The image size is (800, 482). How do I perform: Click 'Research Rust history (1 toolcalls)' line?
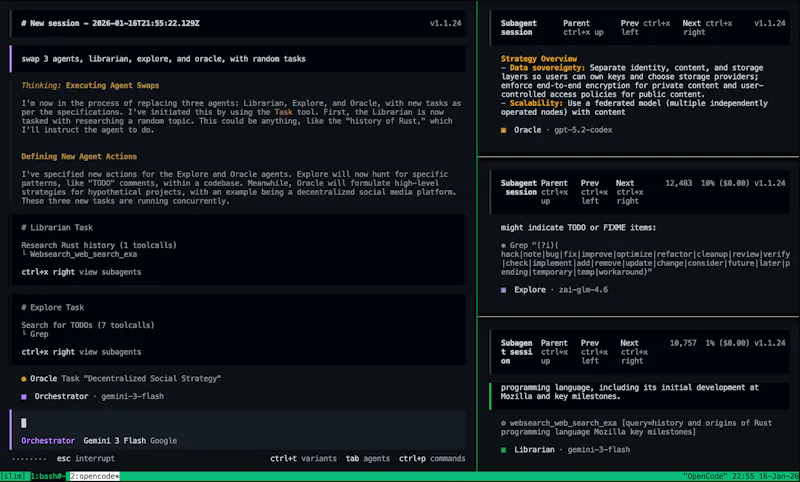click(x=99, y=245)
